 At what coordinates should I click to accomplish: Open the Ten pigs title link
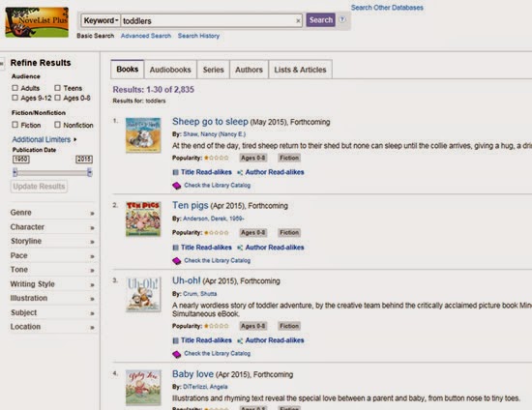click(x=191, y=205)
